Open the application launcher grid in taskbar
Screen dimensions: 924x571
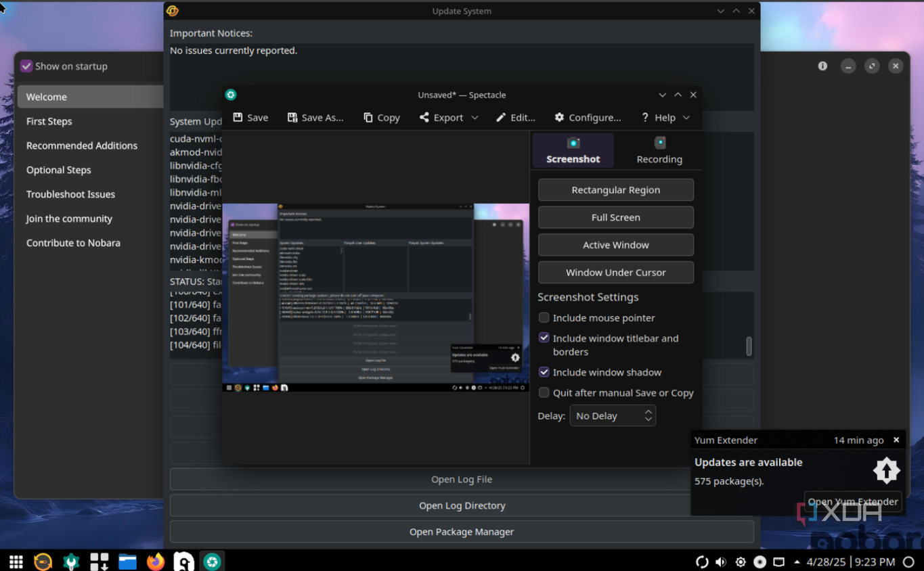coord(16,562)
